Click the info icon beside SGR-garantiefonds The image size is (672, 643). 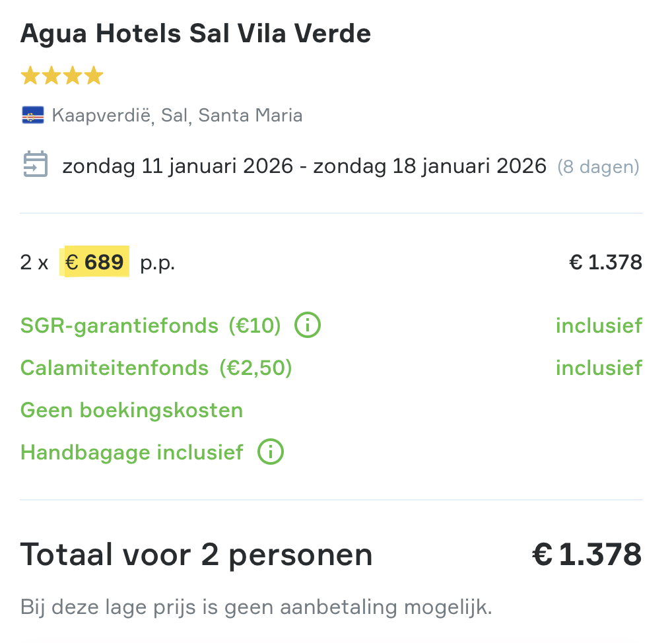(x=308, y=325)
